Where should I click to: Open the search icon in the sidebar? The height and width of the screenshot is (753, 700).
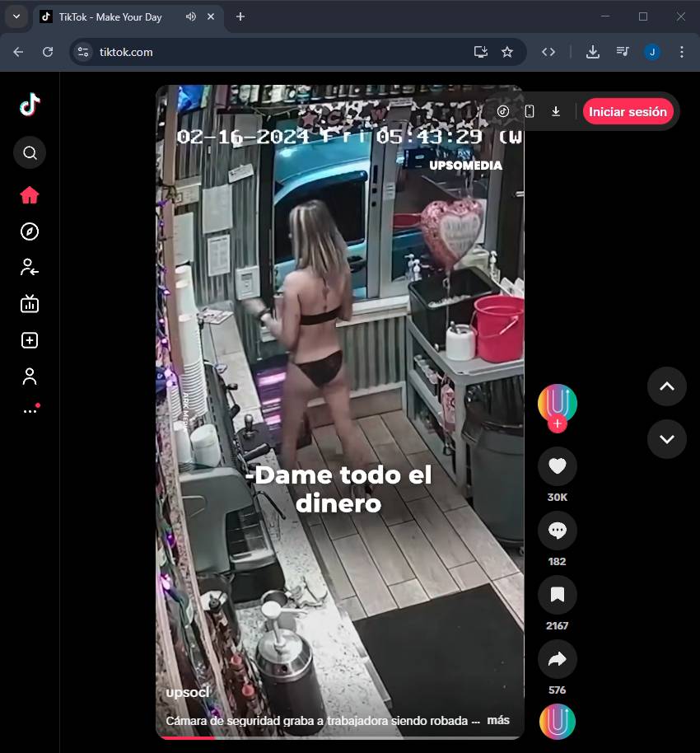coord(30,152)
